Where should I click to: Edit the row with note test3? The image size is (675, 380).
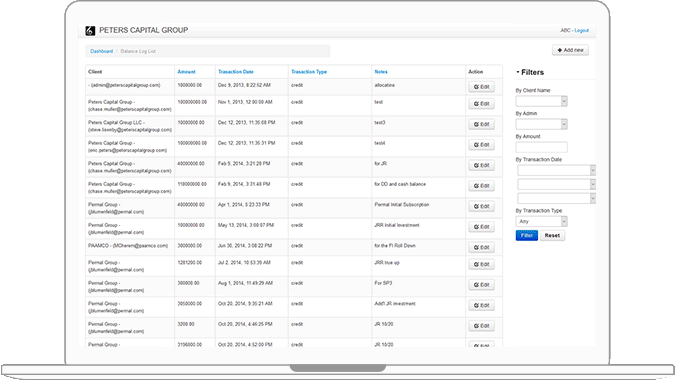coord(481,124)
